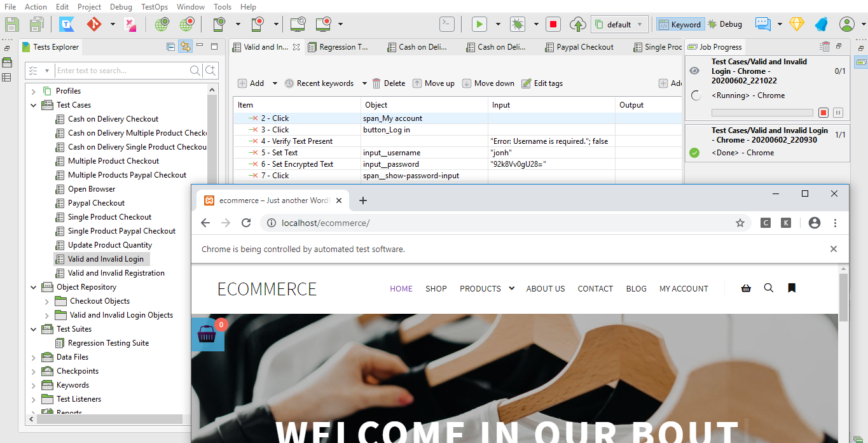This screenshot has width=868, height=443.
Task: Open the chat speech-bubble toolbar icon
Action: click(763, 24)
